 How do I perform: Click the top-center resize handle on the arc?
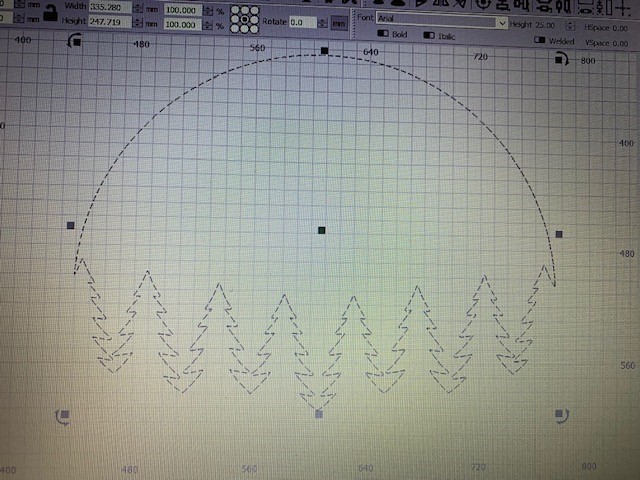pyautogui.click(x=324, y=51)
